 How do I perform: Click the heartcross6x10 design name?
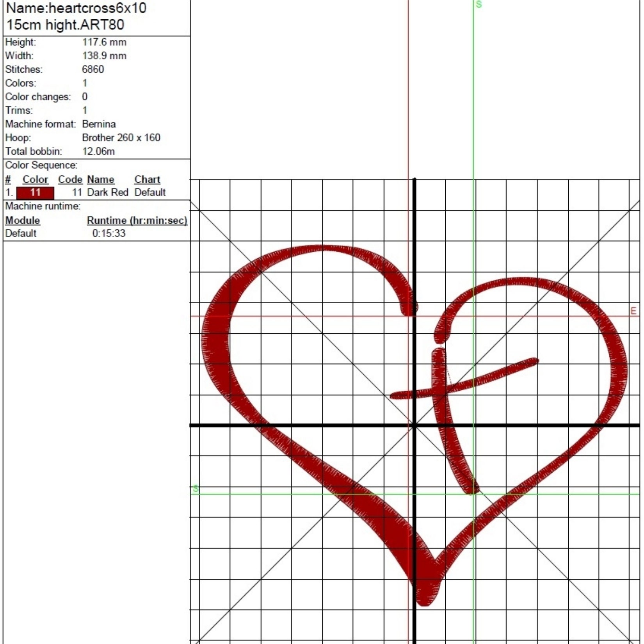click(76, 8)
